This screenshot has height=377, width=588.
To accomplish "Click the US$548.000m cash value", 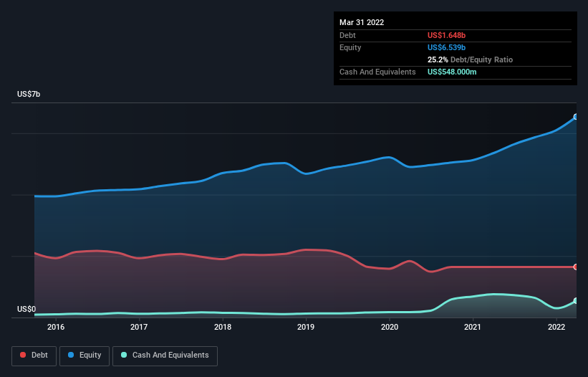I will [452, 72].
